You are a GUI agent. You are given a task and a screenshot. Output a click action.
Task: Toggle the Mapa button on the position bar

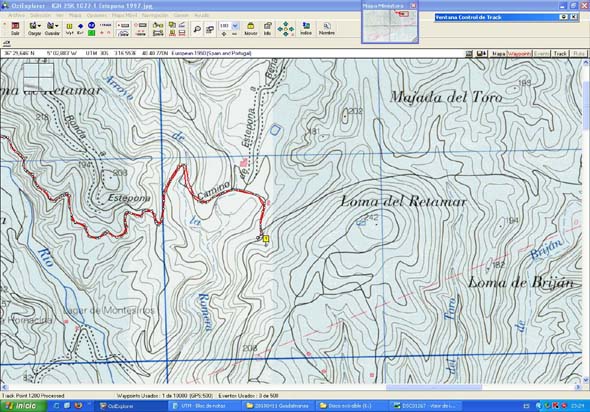coord(499,54)
